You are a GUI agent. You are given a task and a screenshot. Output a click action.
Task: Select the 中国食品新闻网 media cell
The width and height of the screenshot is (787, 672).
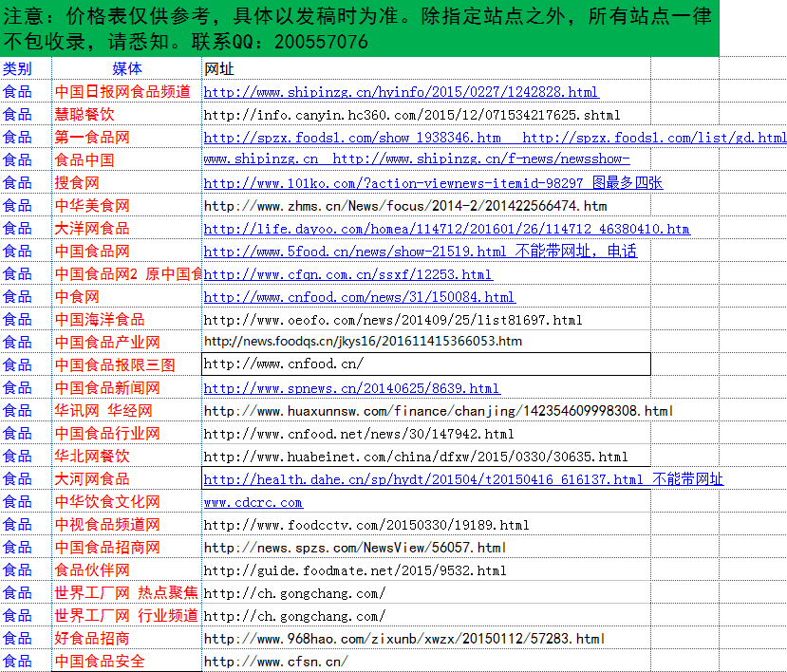click(126, 388)
